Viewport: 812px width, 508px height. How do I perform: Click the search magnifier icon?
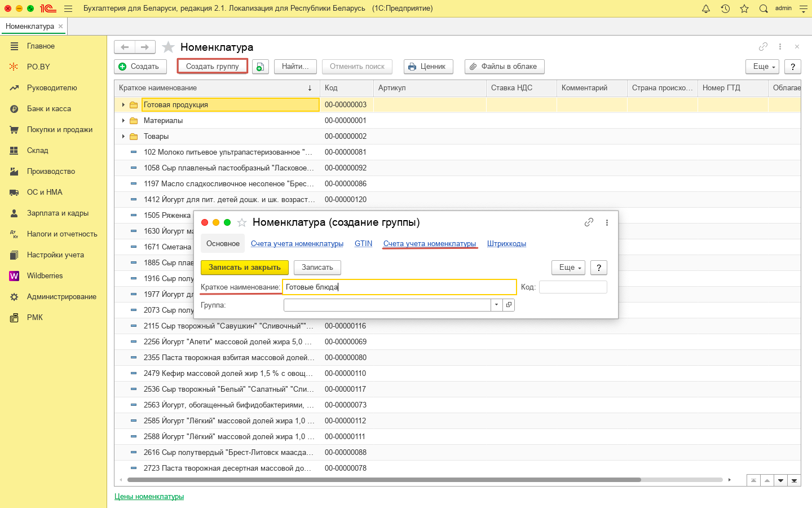[764, 8]
